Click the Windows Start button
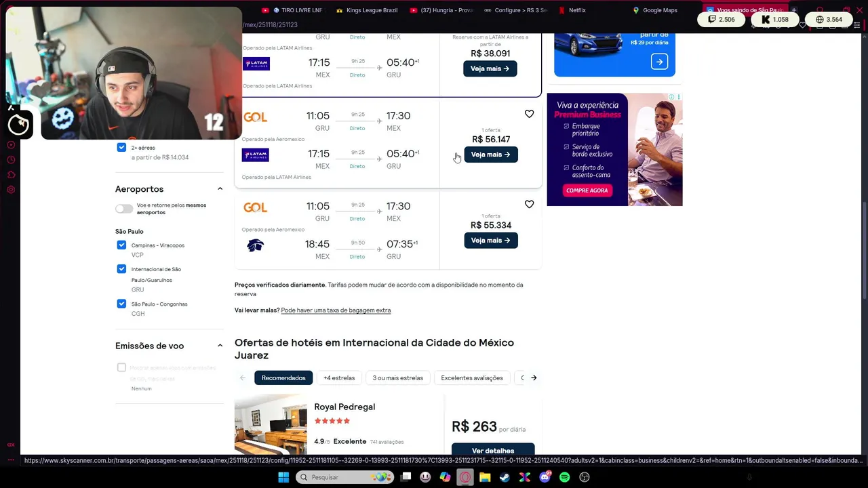868x488 pixels. (x=283, y=477)
